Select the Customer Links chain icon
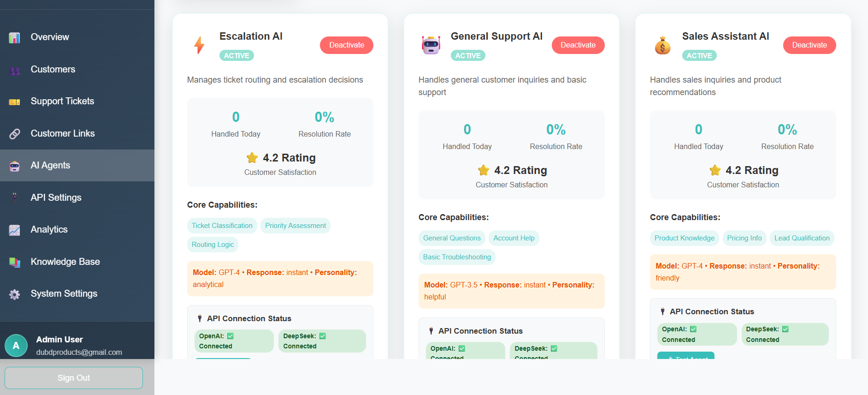The width and height of the screenshot is (868, 395). [14, 133]
